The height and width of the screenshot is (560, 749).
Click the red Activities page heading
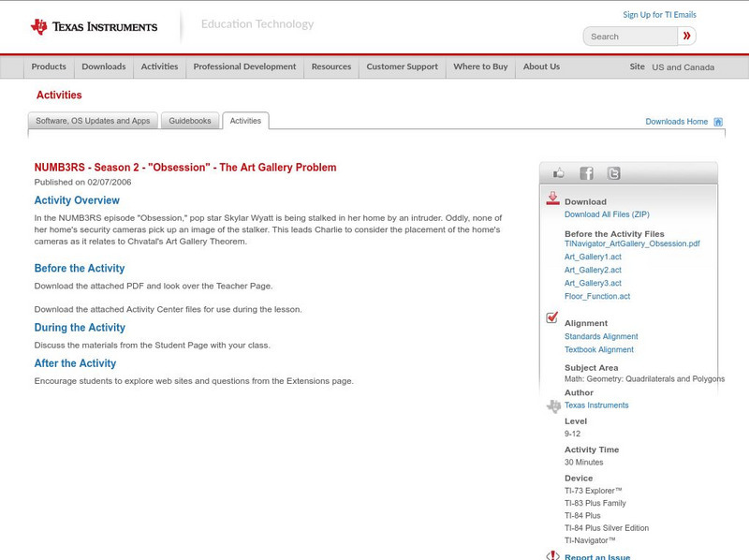[59, 96]
